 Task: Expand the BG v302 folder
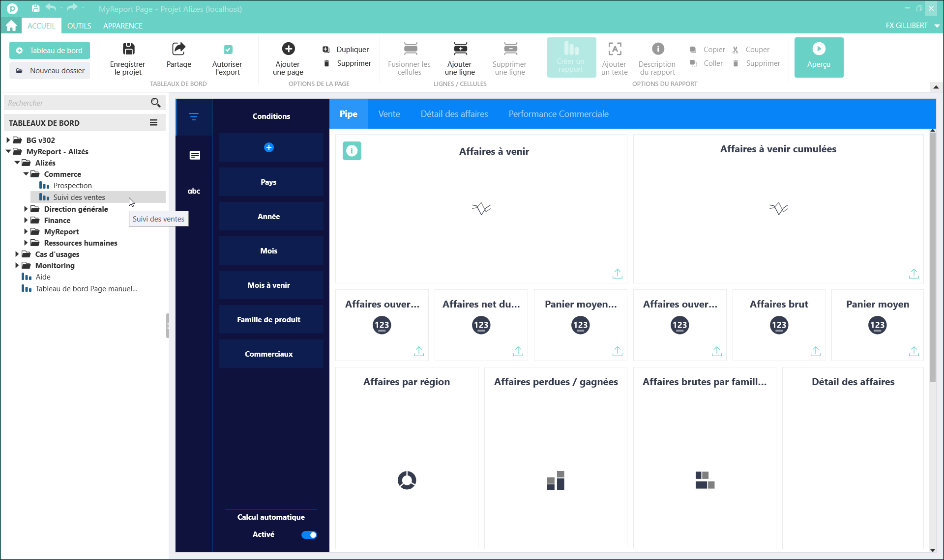click(x=8, y=140)
